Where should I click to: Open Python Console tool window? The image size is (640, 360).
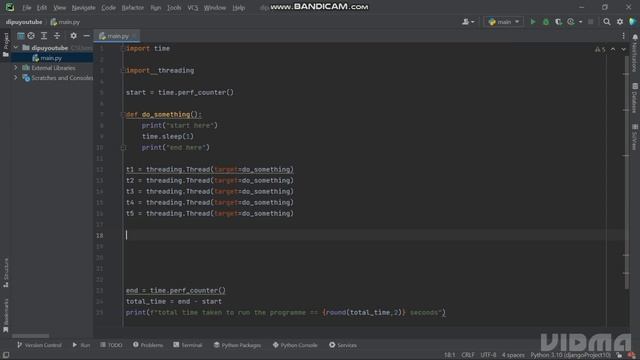(x=295, y=345)
